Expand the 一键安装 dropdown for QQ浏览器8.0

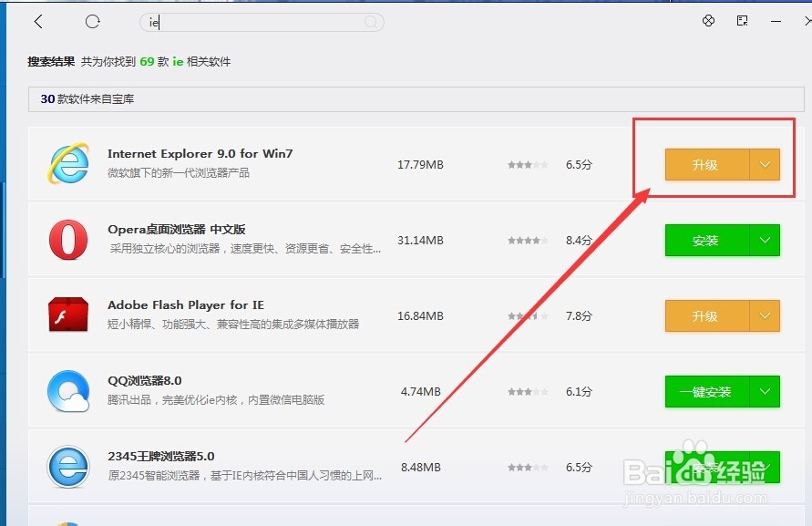(766, 391)
